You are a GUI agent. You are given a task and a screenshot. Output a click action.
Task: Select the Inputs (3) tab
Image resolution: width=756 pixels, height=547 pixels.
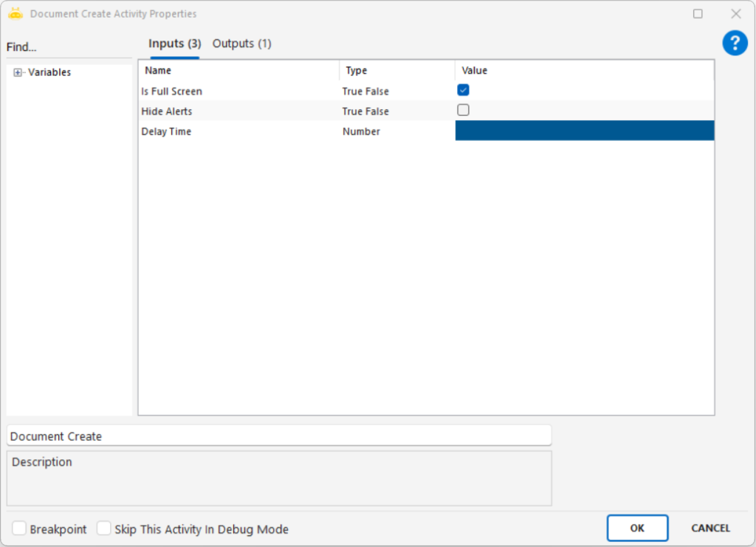(x=174, y=44)
